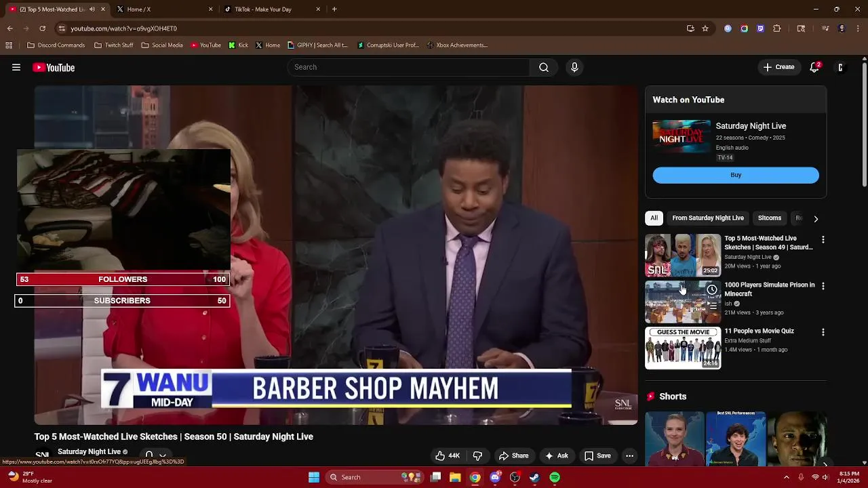Open File Explorer from the taskbar

tap(455, 477)
